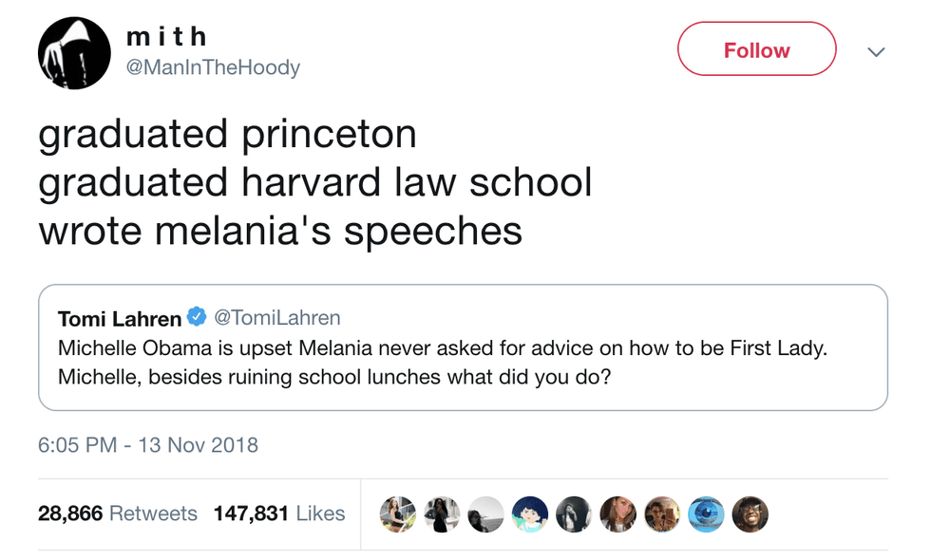
Task: Click the first liker avatar in the row
Action: [x=398, y=513]
